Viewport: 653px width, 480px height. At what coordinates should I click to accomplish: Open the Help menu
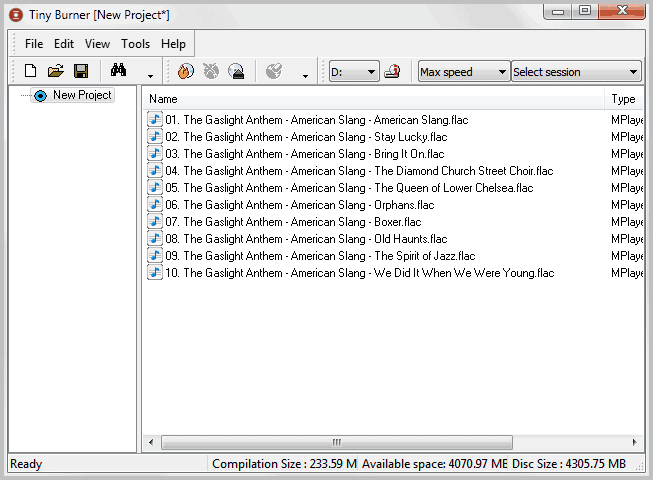pyautogui.click(x=173, y=44)
